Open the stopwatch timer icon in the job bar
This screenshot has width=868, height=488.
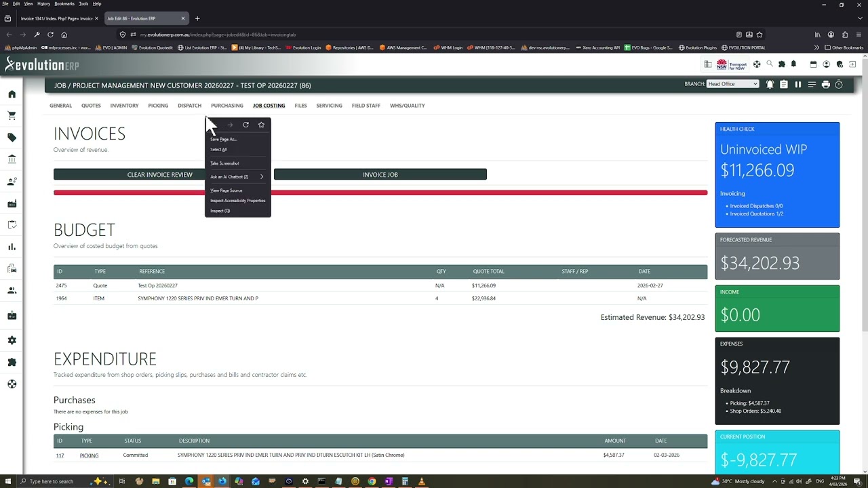tap(839, 85)
